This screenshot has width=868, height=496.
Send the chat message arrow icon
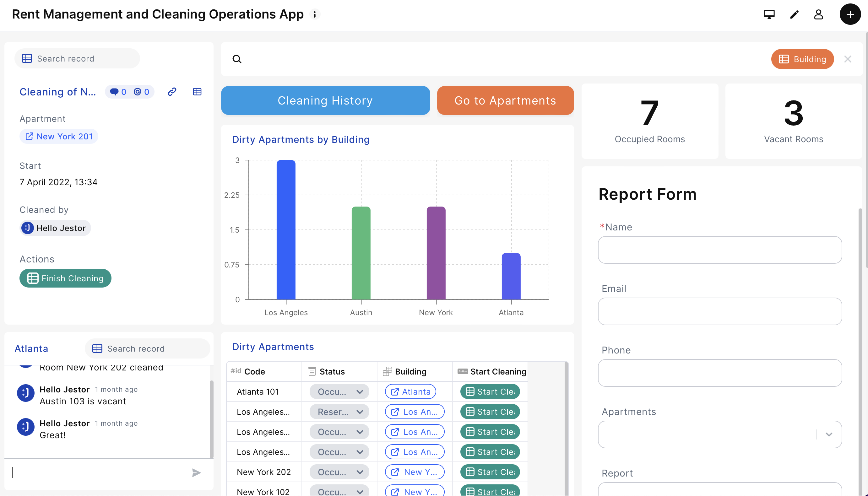196,472
